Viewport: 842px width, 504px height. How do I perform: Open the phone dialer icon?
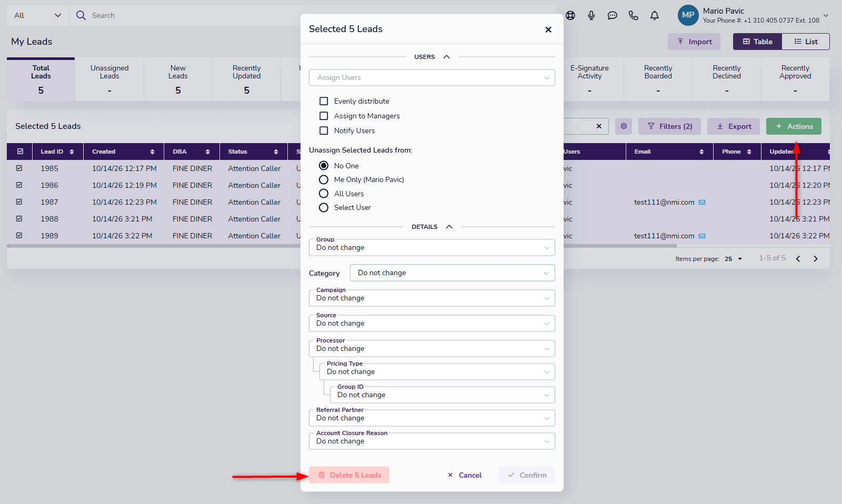point(633,15)
